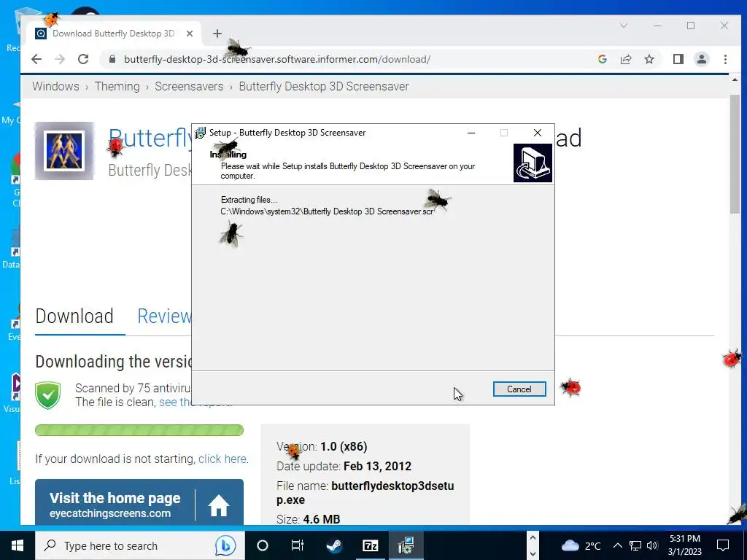Share this page via the share icon
Screen dimensions: 747x560
625,59
